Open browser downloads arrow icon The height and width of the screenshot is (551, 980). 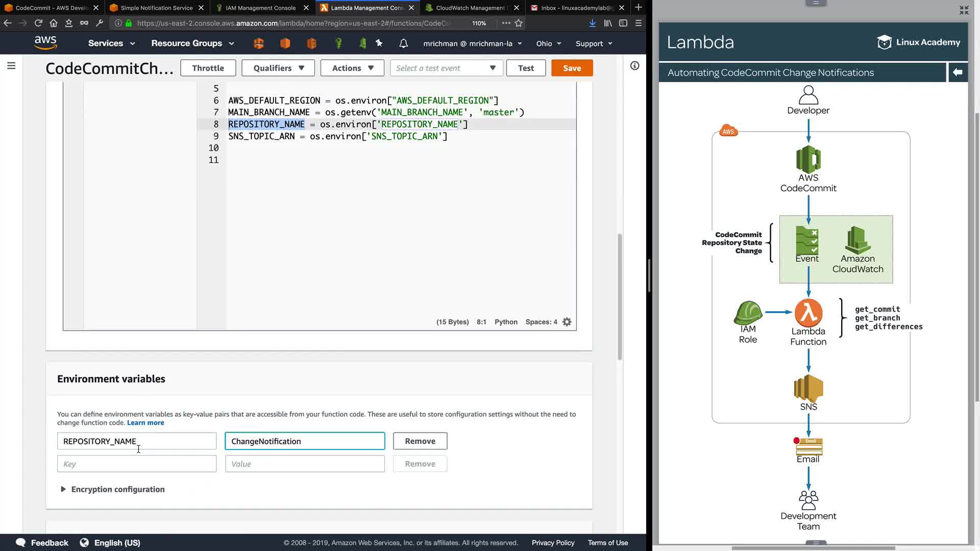pyautogui.click(x=592, y=23)
